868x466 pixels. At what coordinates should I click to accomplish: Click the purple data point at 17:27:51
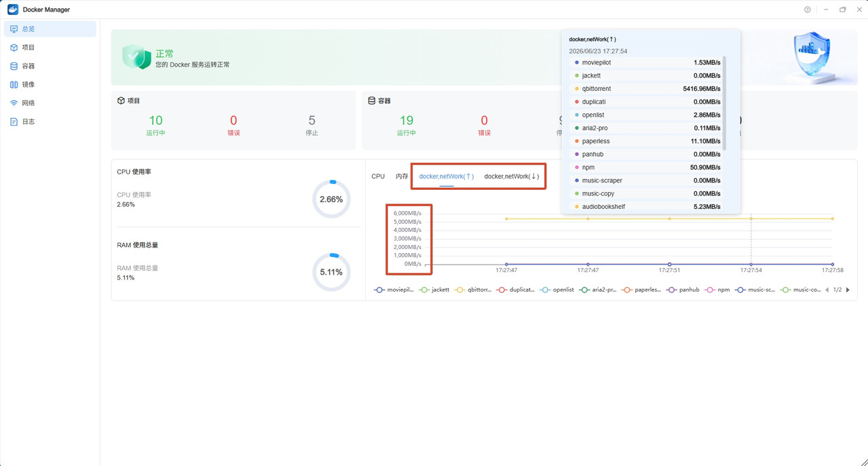click(670, 265)
